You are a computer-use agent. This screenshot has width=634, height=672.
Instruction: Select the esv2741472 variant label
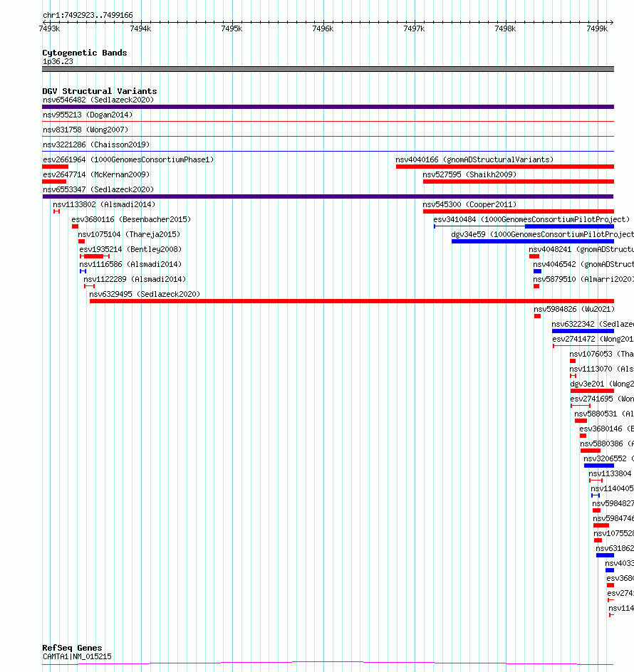(593, 340)
